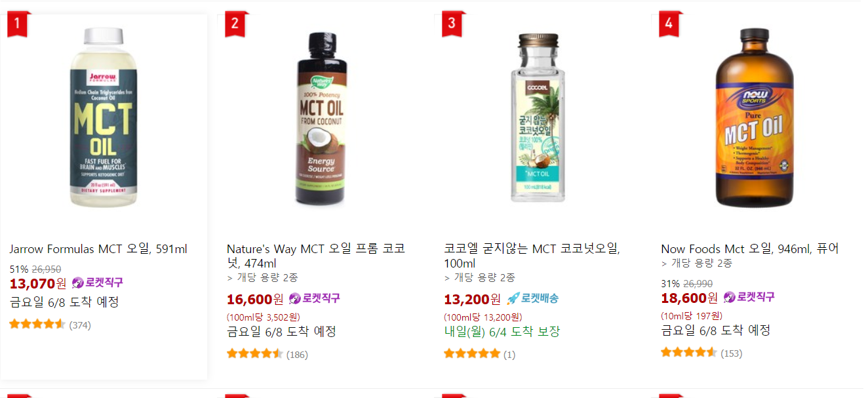
Task: Expand Now Foods 개당 용량 2종 options
Action: [696, 263]
